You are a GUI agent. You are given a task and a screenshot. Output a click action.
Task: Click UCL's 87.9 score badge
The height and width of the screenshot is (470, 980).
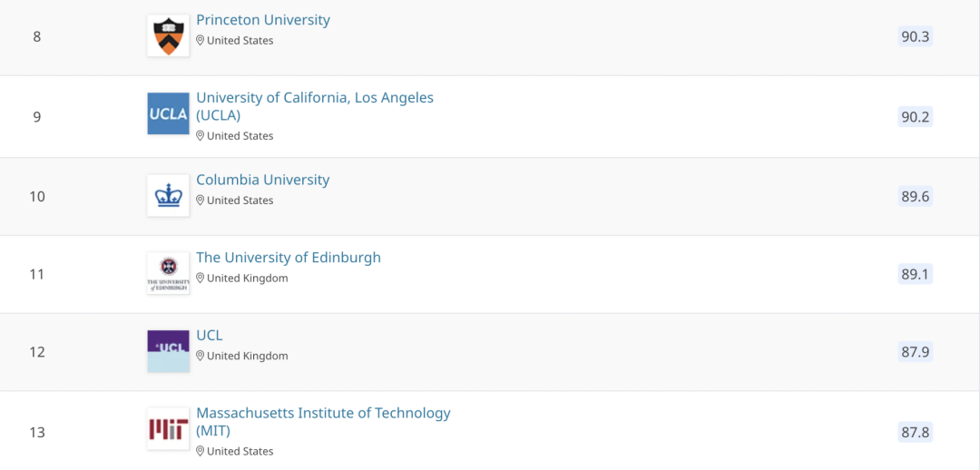pos(915,352)
